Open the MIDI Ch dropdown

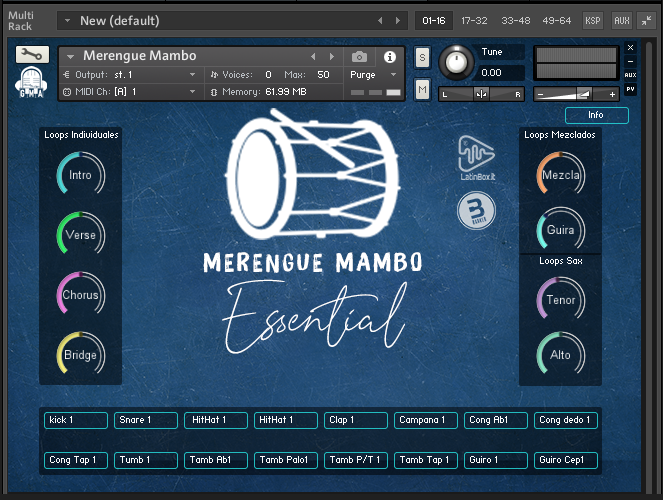pyautogui.click(x=129, y=92)
